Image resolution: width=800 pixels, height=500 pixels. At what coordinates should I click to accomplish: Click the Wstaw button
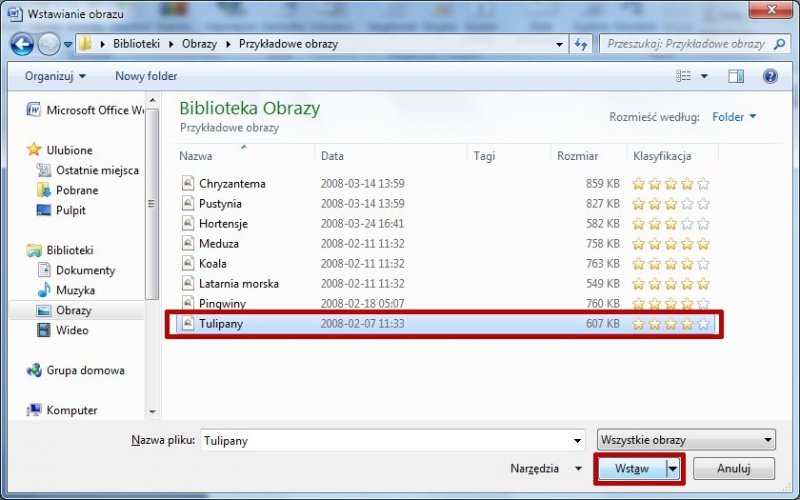(631, 468)
